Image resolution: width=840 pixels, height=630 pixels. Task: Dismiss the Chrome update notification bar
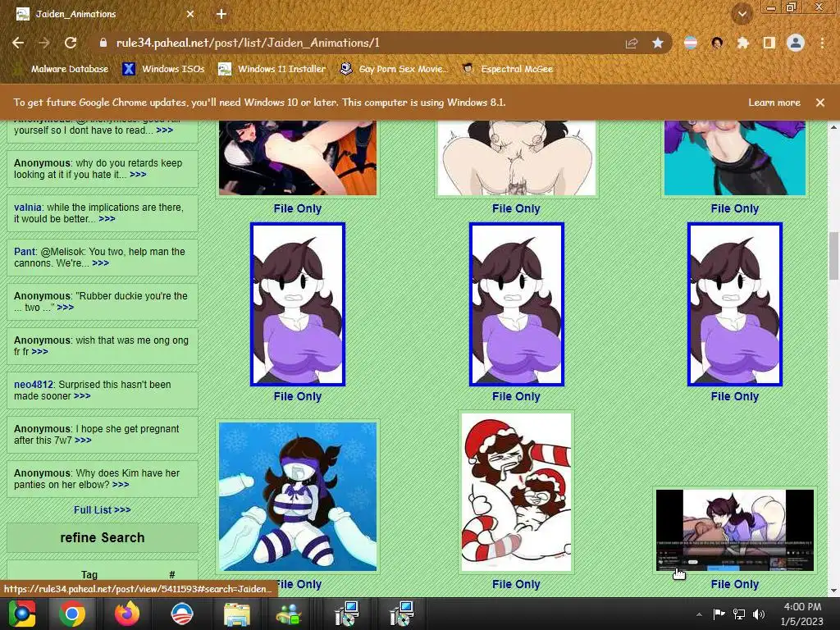coord(820,103)
